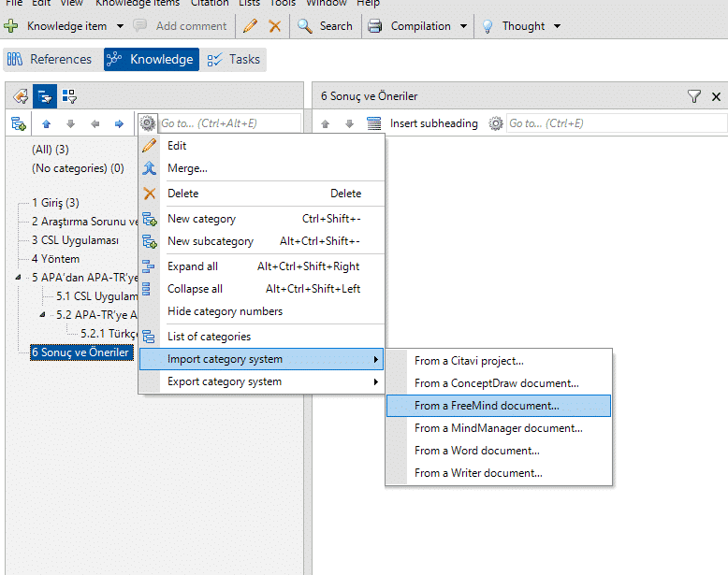Collapse category 5 APA'dan APA-TR'ye
This screenshot has height=575, width=728.
(x=18, y=278)
